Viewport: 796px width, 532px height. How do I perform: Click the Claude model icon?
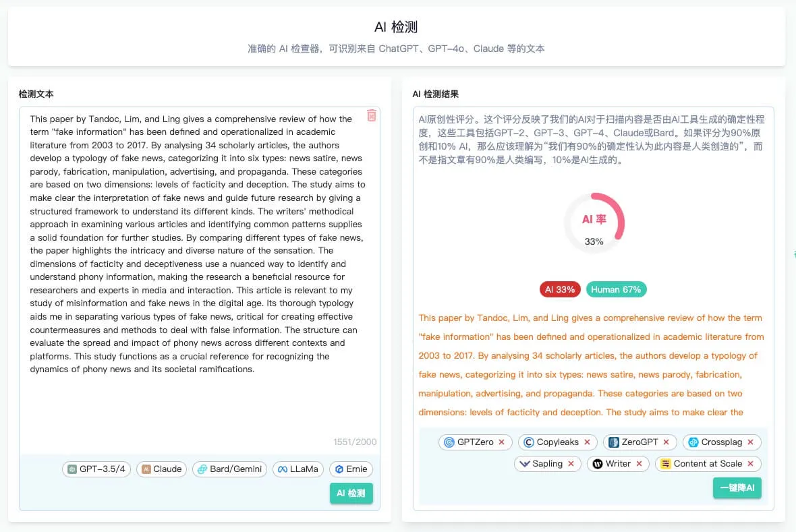pyautogui.click(x=146, y=469)
